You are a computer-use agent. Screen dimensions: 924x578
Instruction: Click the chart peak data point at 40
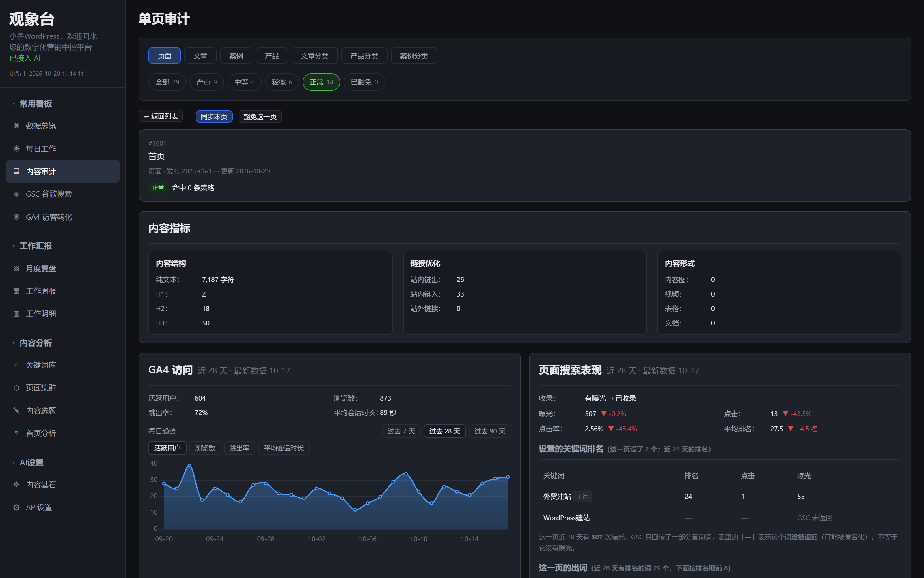189,466
